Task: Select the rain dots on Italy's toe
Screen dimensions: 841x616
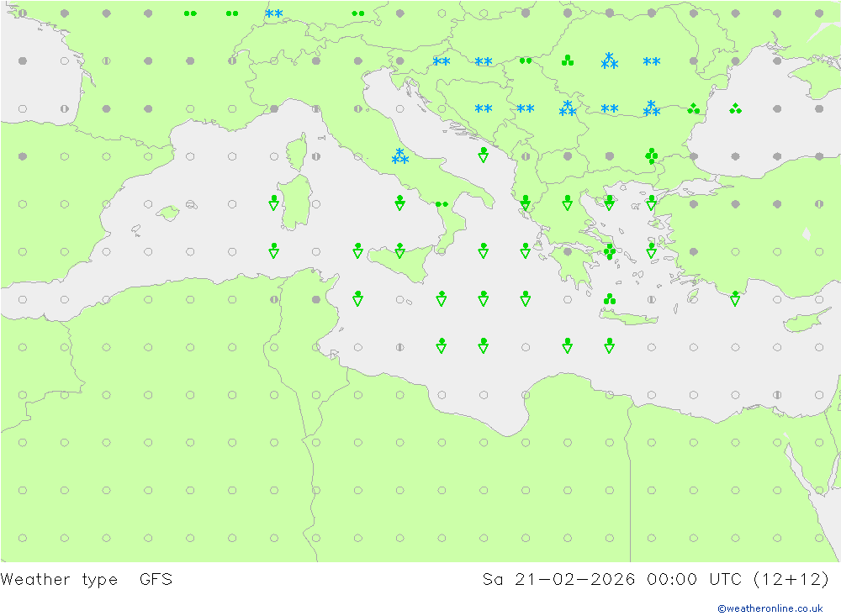Action: coord(441,204)
